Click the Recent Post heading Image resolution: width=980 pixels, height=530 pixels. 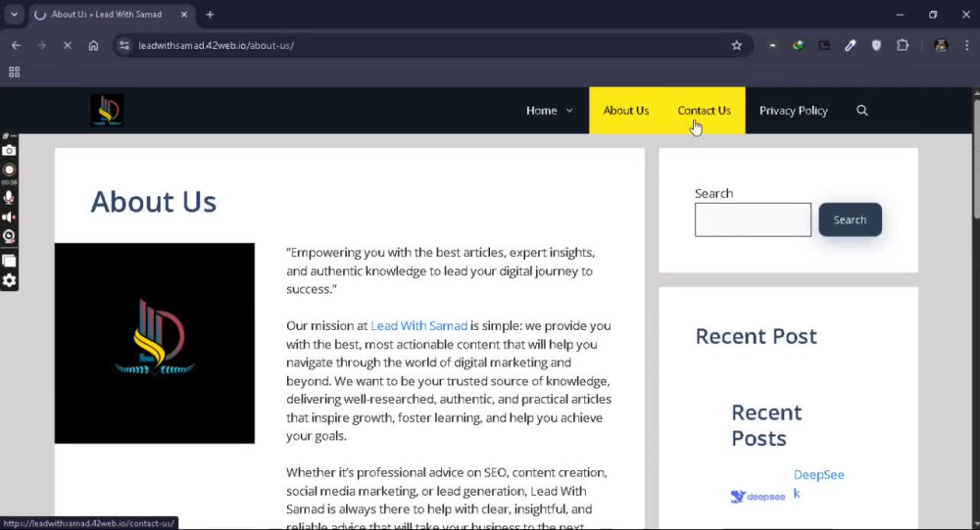[x=756, y=336]
